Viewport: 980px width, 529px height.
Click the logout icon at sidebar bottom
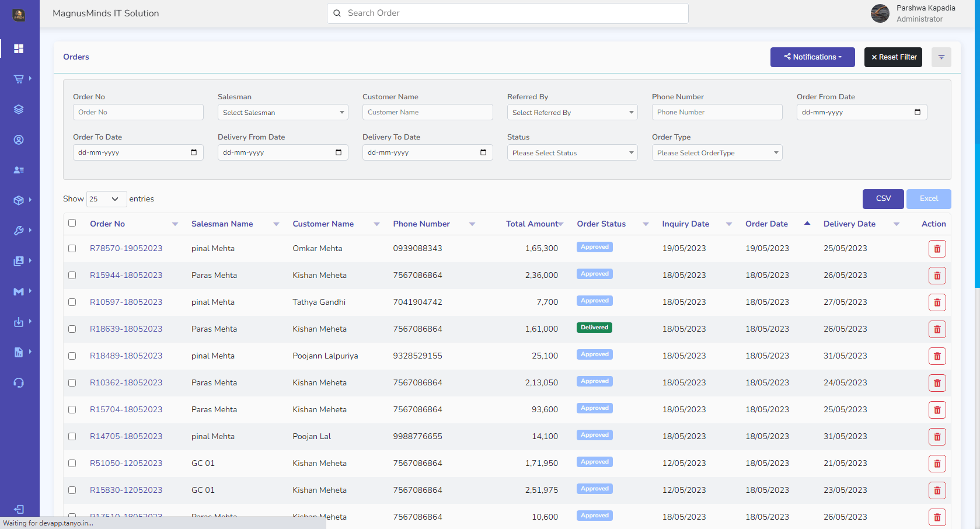pos(19,509)
